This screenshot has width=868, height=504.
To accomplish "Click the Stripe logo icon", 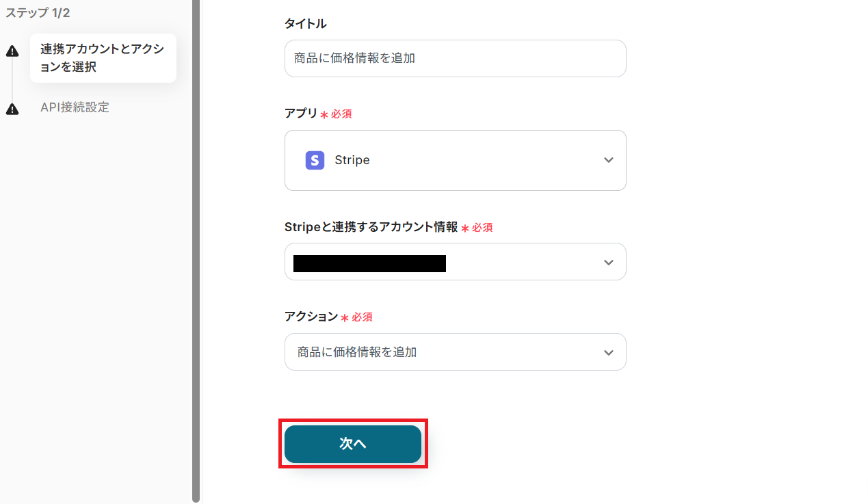I will (x=315, y=160).
